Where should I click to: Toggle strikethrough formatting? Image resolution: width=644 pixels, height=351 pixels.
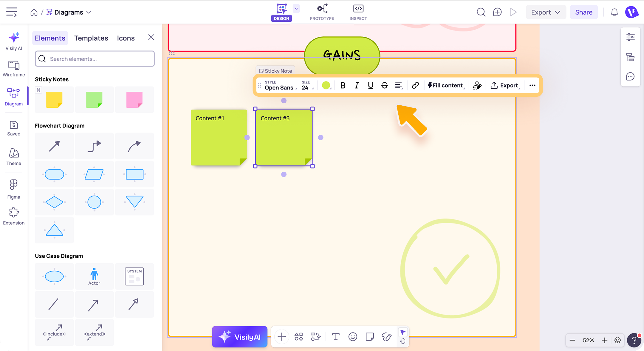coord(385,85)
